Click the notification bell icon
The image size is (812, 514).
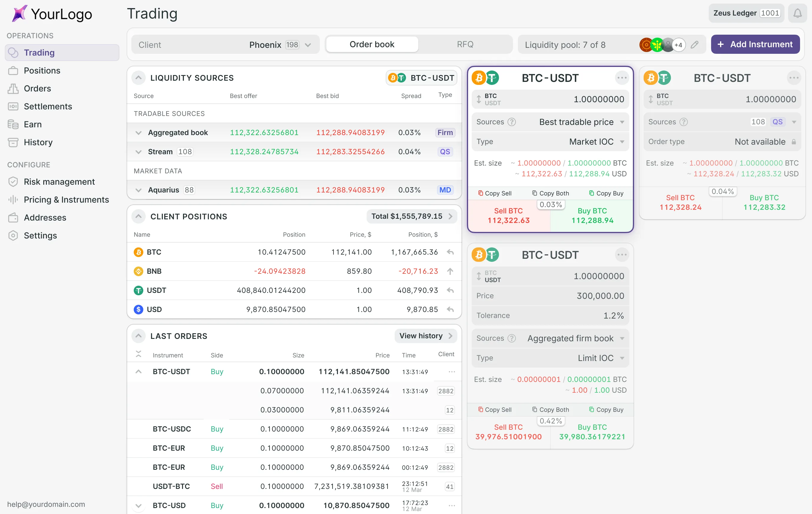(797, 13)
